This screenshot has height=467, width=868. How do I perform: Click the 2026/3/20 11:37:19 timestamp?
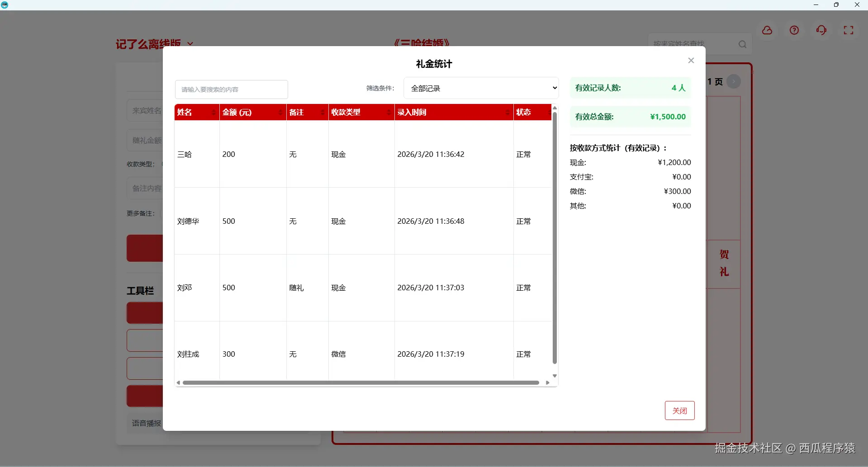click(431, 354)
